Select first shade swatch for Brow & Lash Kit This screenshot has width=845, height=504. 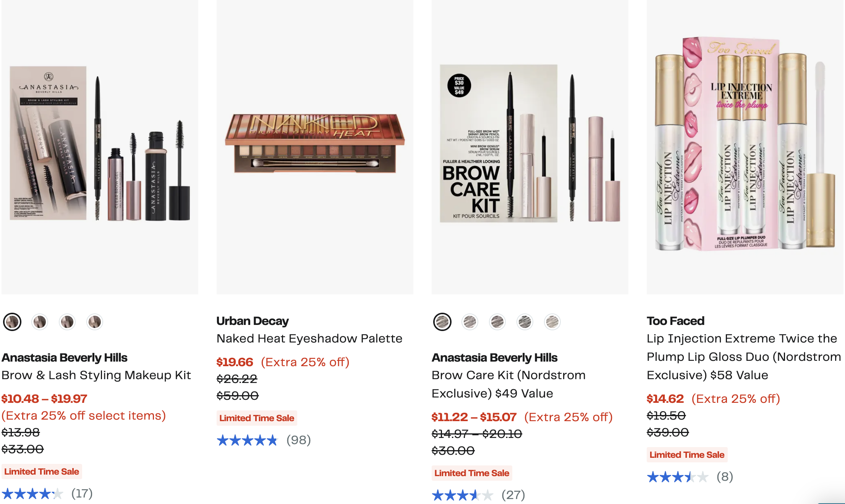tap(12, 322)
